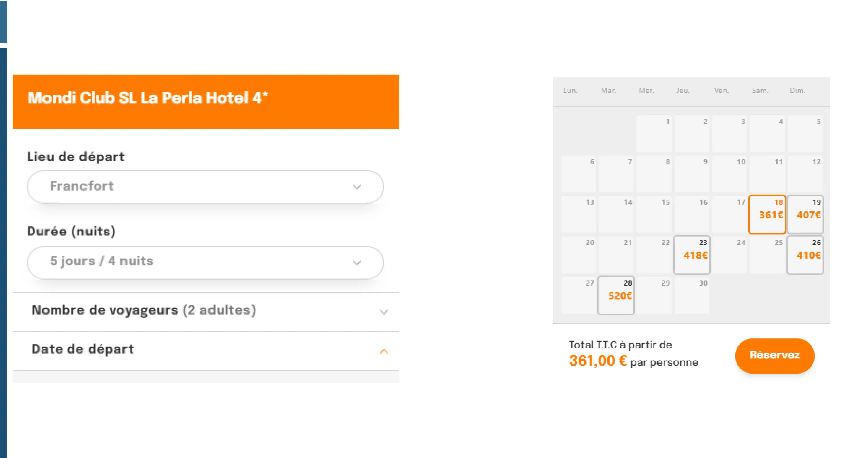Click calendar day 17

tap(729, 214)
